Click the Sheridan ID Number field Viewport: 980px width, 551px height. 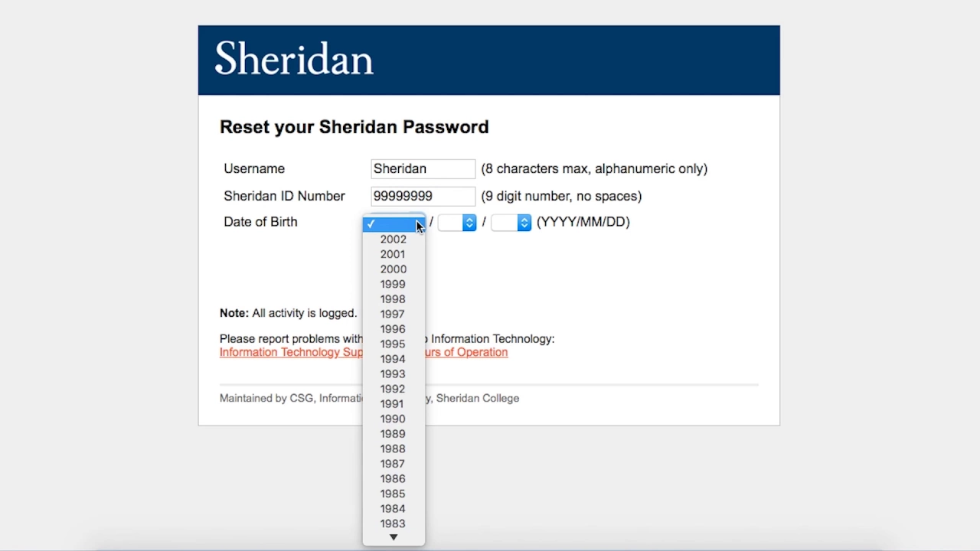[423, 196]
